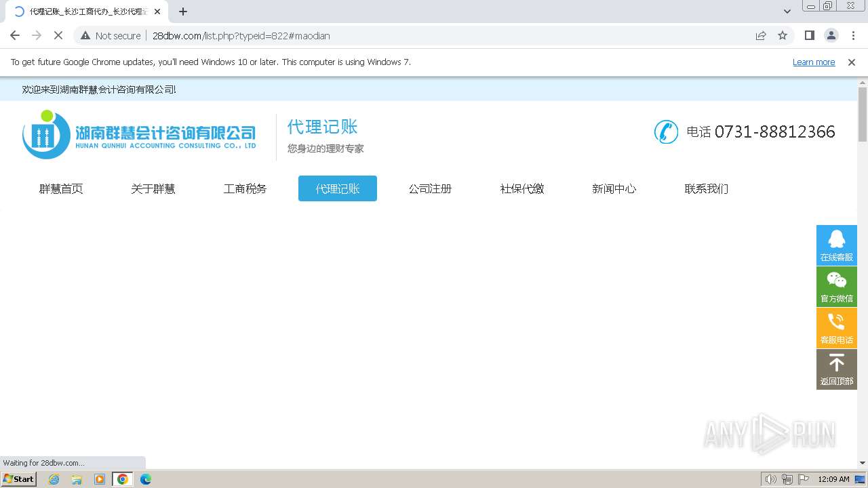Open the 关于群慧 menu item
The image size is (868, 488).
coord(153,188)
